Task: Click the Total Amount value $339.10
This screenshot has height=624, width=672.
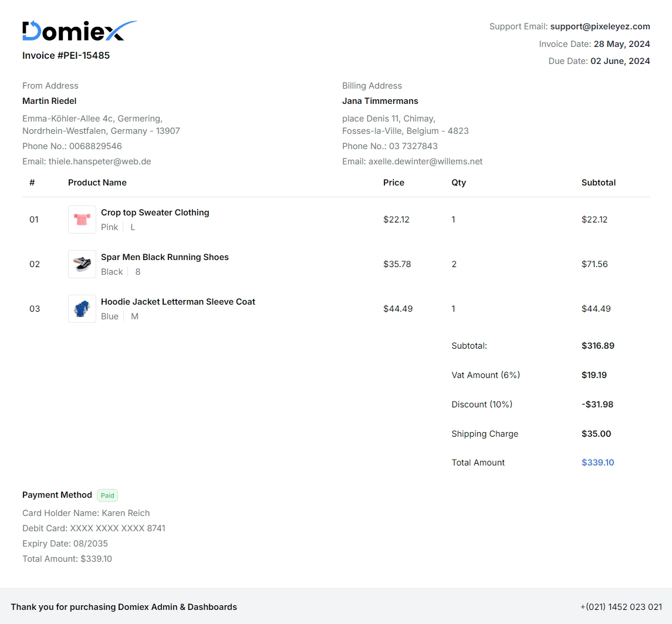Action: coord(597,463)
